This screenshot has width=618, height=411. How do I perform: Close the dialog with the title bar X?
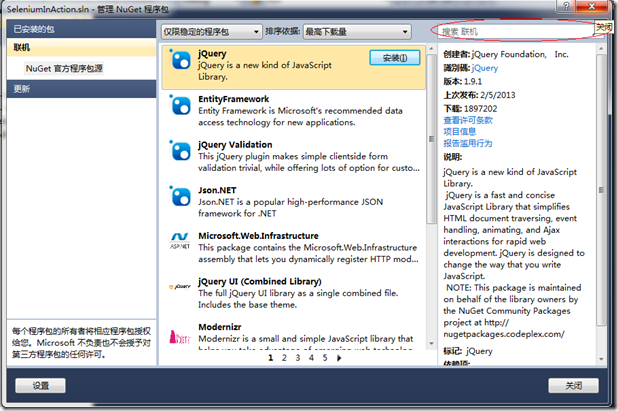(592, 6)
